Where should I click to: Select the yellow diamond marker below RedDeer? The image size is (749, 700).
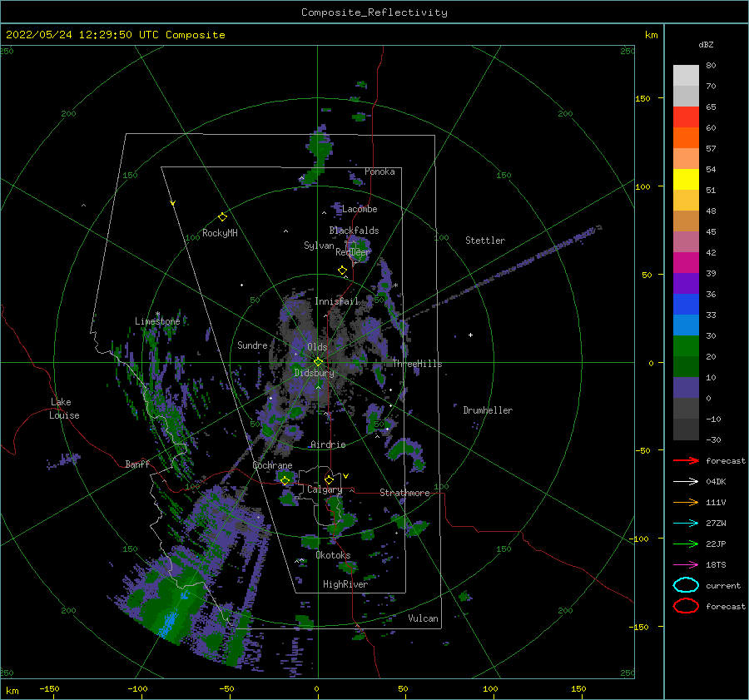342,271
